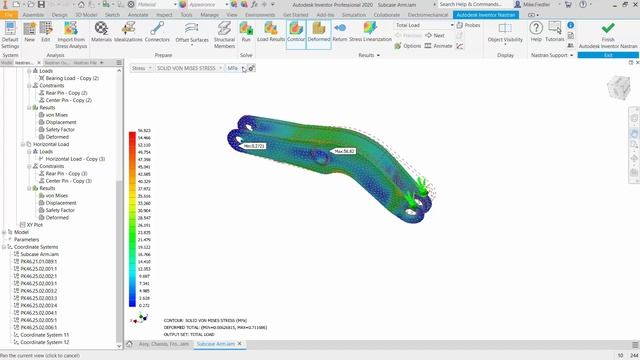Image resolution: width=640 pixels, height=360 pixels.
Task: Open Object Visibility options
Action: pos(505,33)
